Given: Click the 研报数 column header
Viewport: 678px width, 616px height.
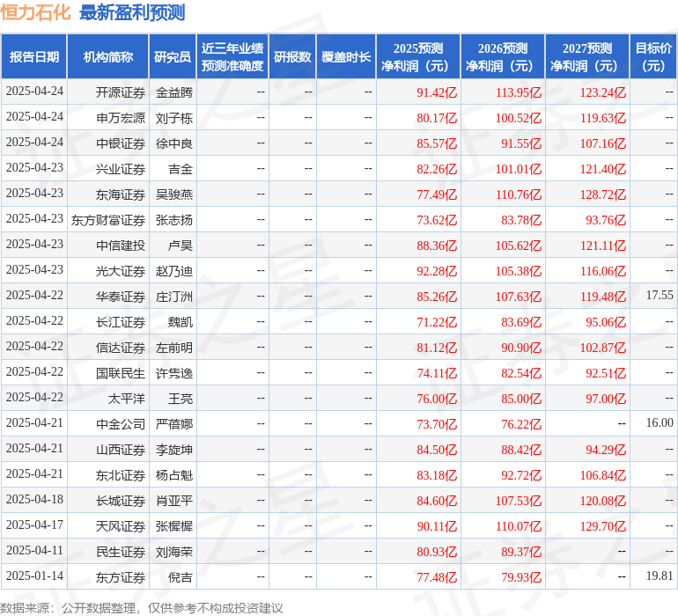Looking at the screenshot, I should [292, 57].
